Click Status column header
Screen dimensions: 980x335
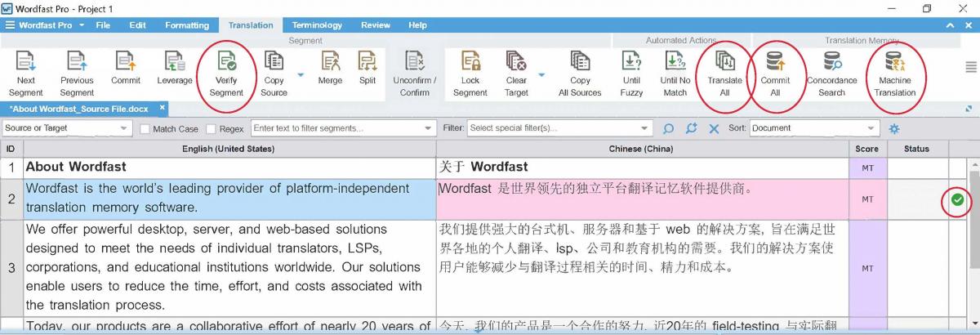coord(917,149)
